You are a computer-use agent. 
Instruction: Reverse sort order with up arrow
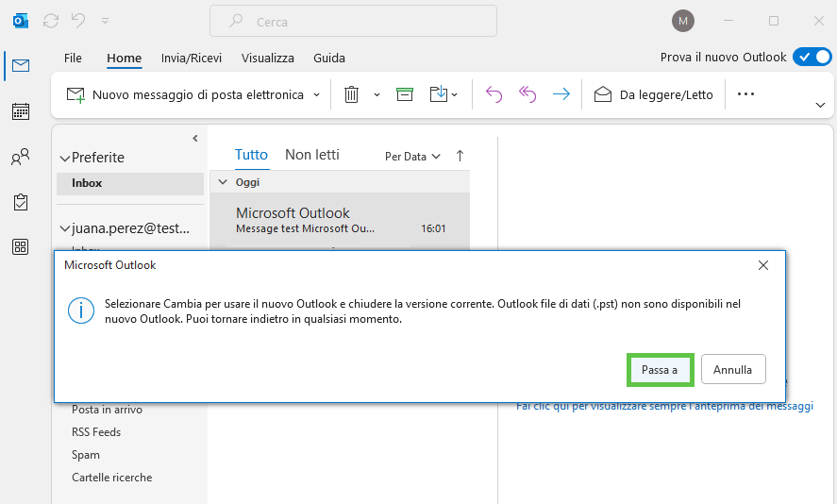[460, 156]
